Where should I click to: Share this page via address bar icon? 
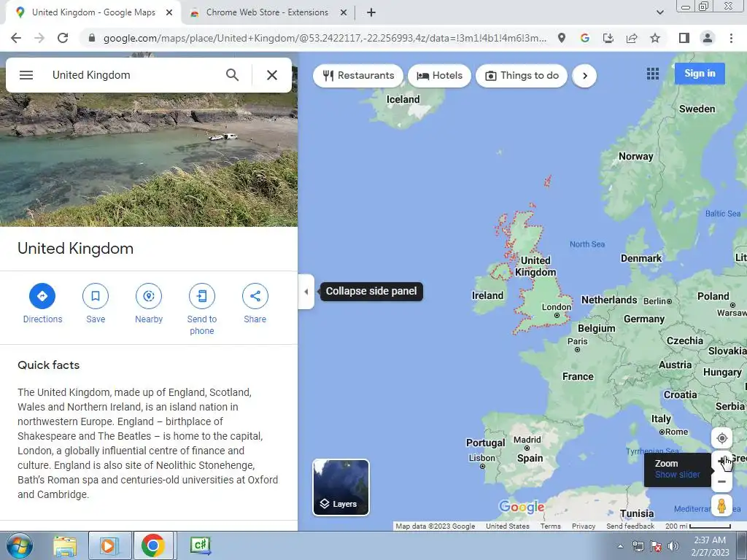[x=632, y=38]
